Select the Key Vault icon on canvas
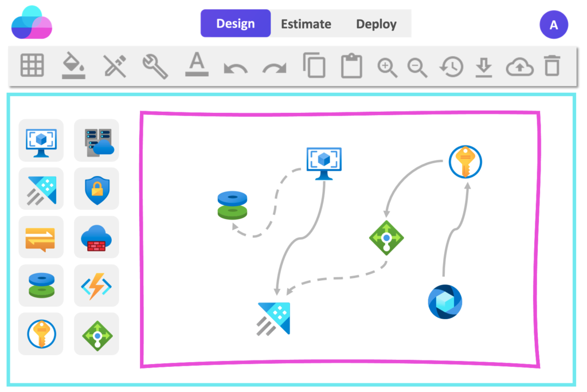 click(x=465, y=162)
